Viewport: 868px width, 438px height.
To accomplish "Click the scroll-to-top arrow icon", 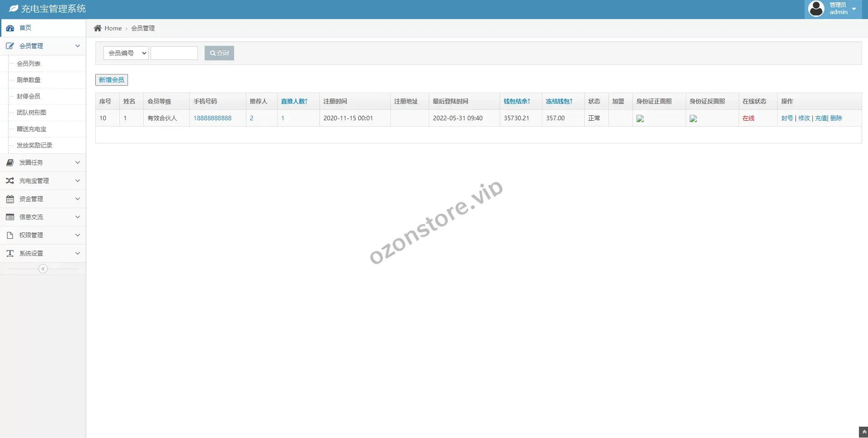I will (x=863, y=432).
